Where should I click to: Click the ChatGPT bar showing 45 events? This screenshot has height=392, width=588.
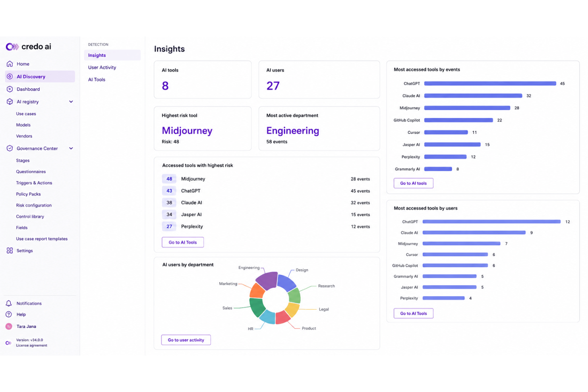[x=490, y=84]
